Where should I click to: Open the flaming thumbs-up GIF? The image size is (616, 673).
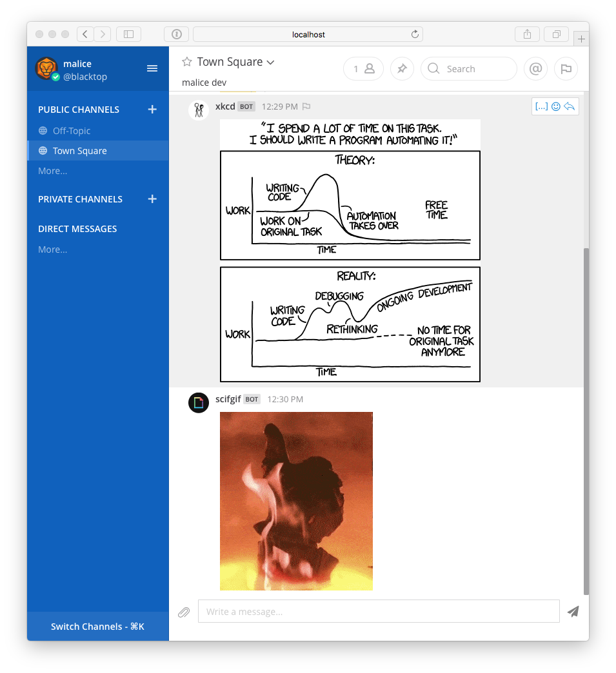297,501
